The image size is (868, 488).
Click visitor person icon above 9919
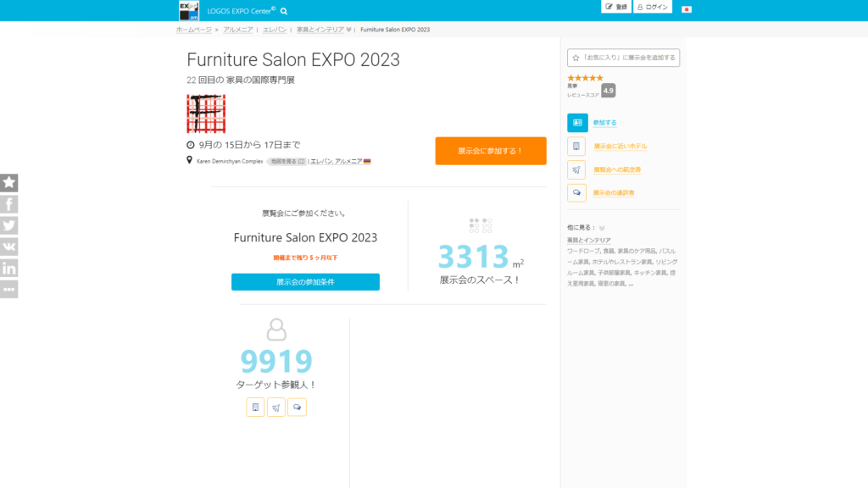click(276, 330)
